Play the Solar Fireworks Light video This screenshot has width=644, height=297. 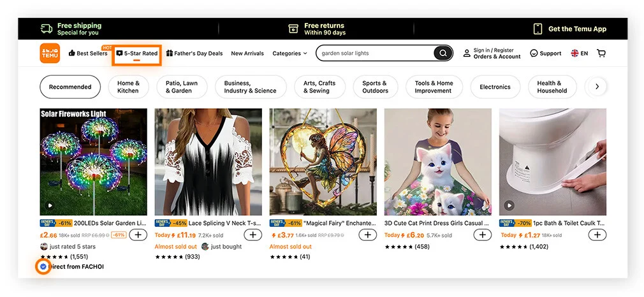coord(50,205)
